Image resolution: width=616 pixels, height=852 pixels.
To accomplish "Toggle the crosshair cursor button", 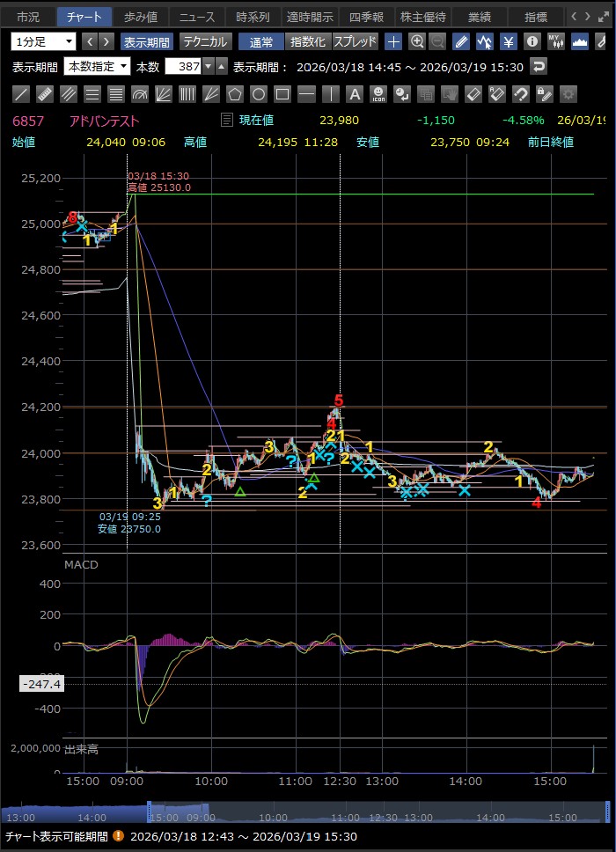I will coord(393,41).
